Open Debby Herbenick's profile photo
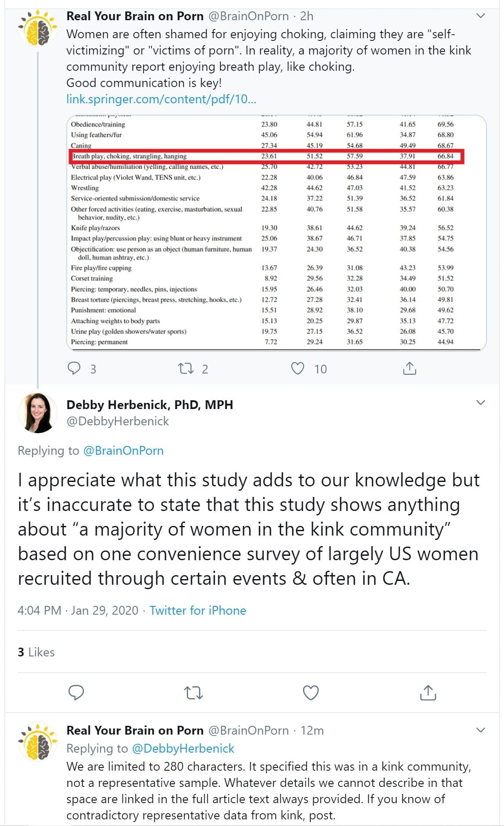The width and height of the screenshot is (504, 826). [x=38, y=413]
